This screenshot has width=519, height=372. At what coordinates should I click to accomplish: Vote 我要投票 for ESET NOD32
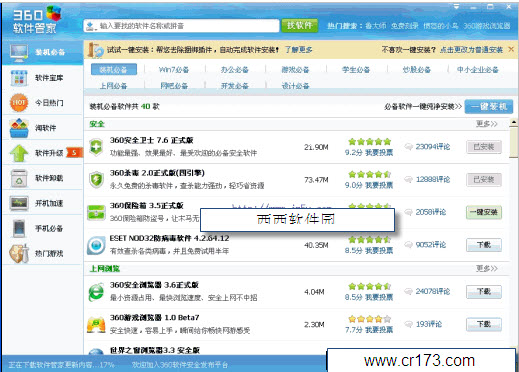[x=379, y=251]
